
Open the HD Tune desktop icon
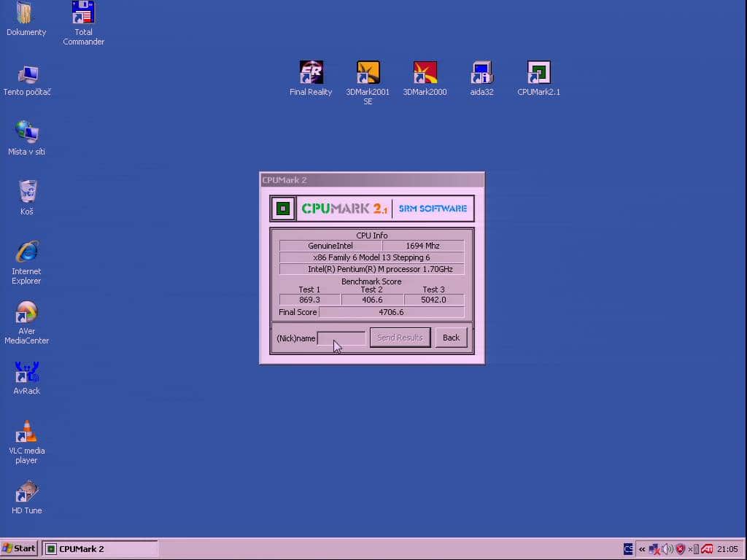[27, 497]
